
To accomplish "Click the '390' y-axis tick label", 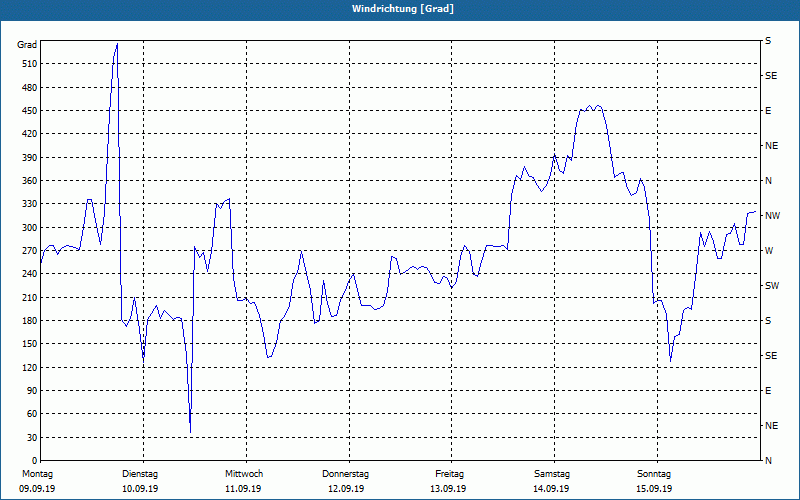I will pyautogui.click(x=30, y=158).
